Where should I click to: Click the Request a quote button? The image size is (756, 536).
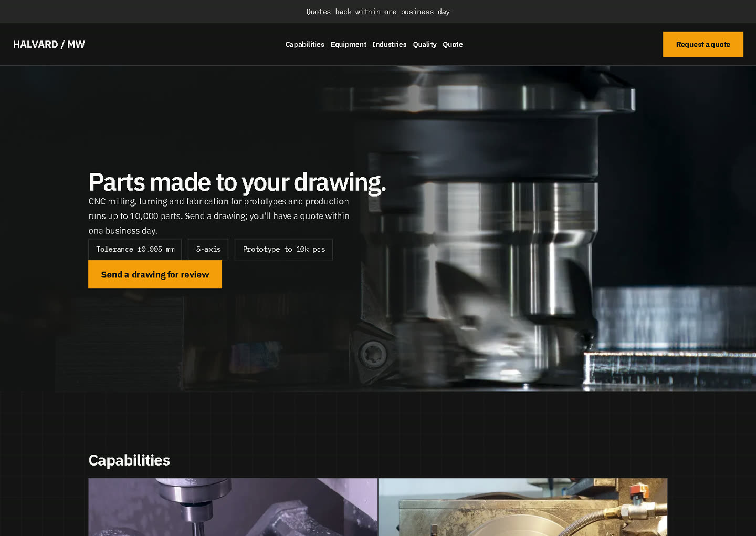point(703,44)
